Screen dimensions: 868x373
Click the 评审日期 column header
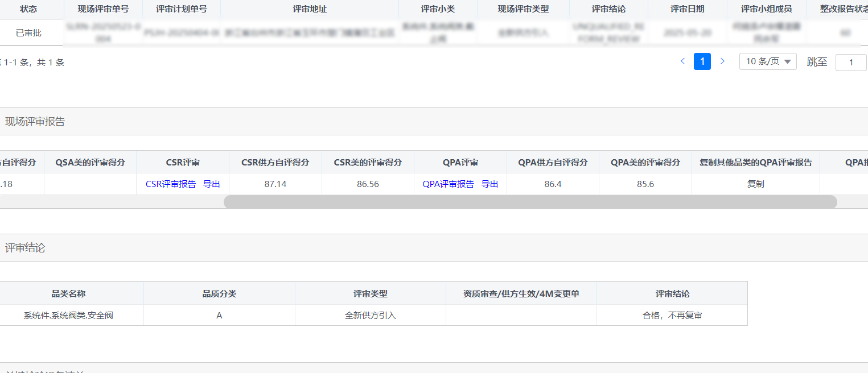[687, 9]
